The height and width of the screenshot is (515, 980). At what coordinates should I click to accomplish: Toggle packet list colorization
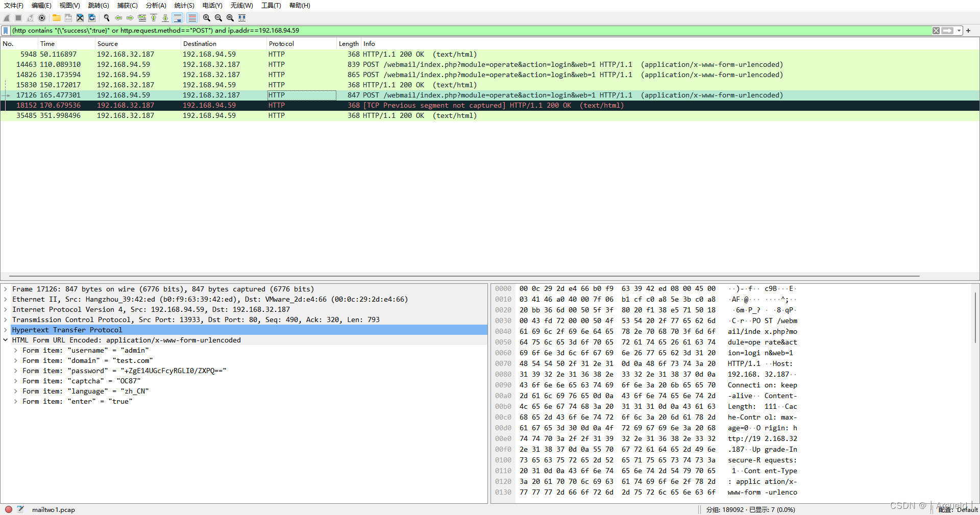pyautogui.click(x=192, y=18)
